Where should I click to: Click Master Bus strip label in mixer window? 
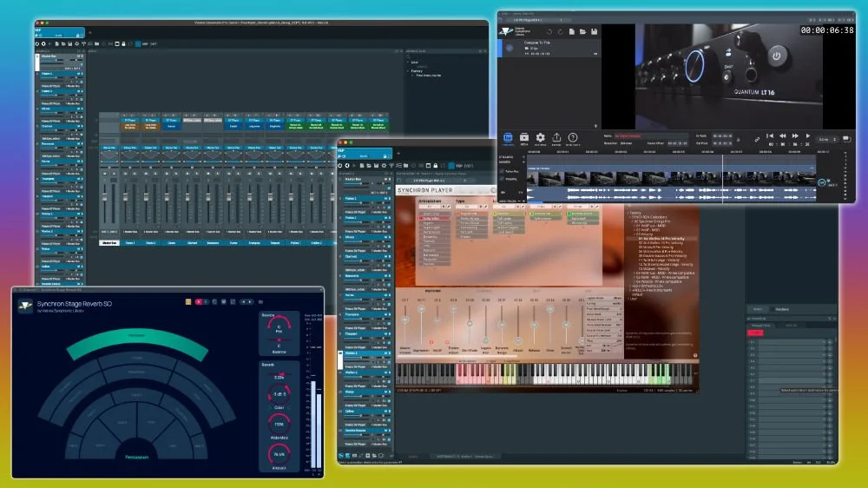[x=109, y=243]
